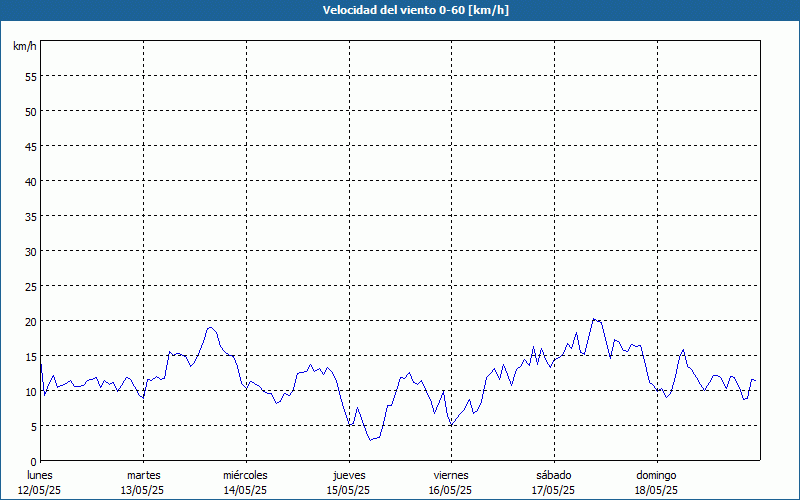
Task: Click the '15/05/25' date label
Action: (x=348, y=490)
